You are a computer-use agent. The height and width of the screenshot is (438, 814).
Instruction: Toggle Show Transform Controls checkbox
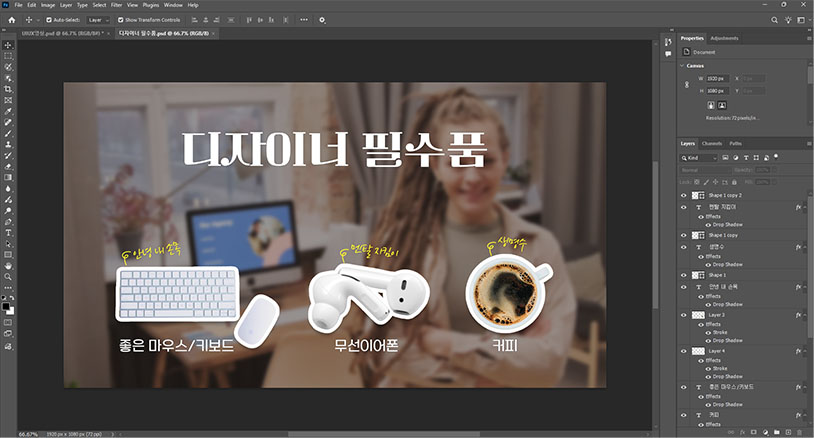pos(120,20)
